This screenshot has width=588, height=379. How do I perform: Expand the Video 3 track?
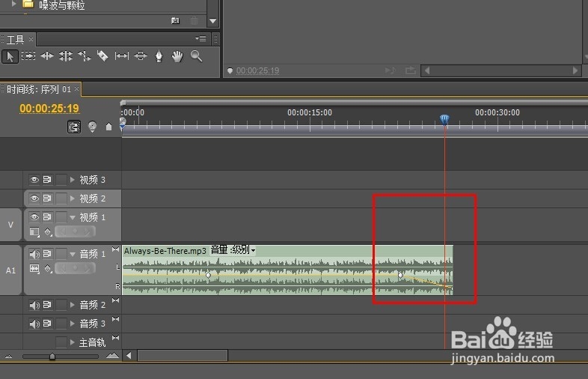(73, 180)
